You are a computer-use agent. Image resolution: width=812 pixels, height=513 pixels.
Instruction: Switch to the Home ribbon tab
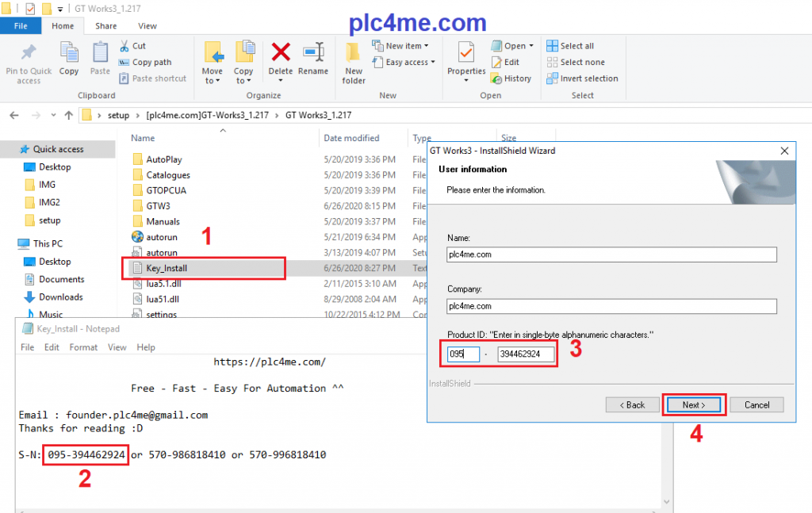click(x=63, y=26)
